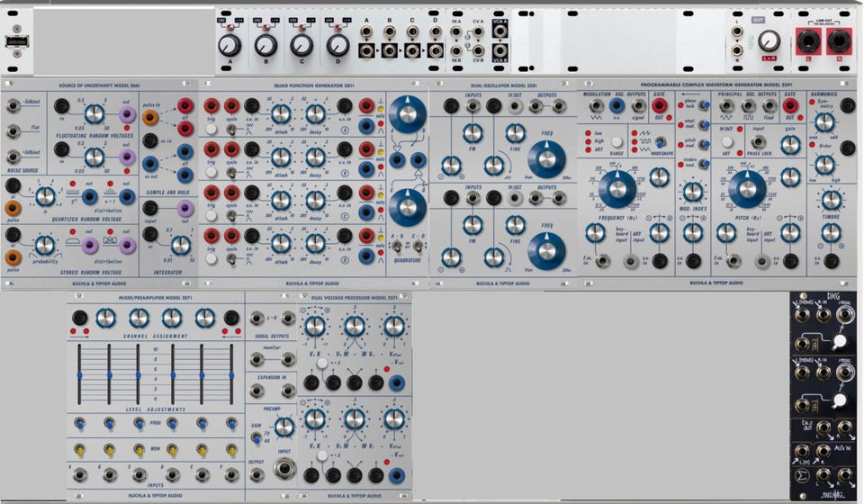Move the first mixer level fader
Image resolution: width=864 pixels, height=504 pixels.
tap(79, 374)
